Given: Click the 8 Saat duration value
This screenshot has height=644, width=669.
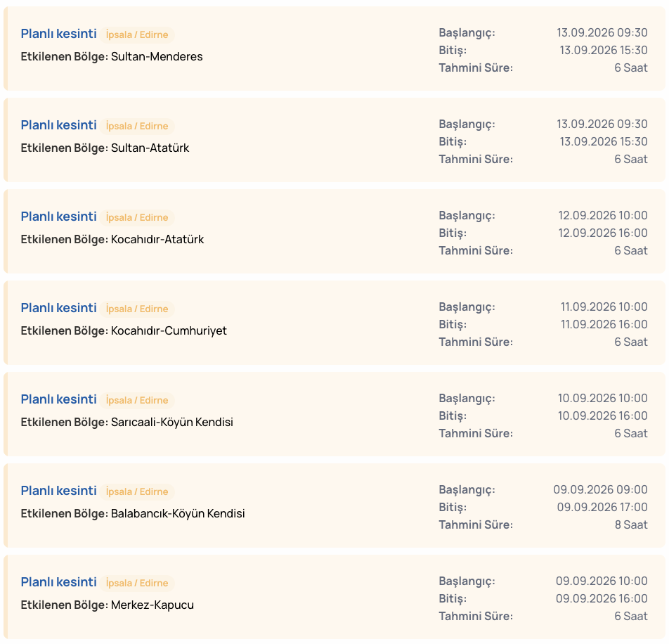Looking at the screenshot, I should coord(631,524).
